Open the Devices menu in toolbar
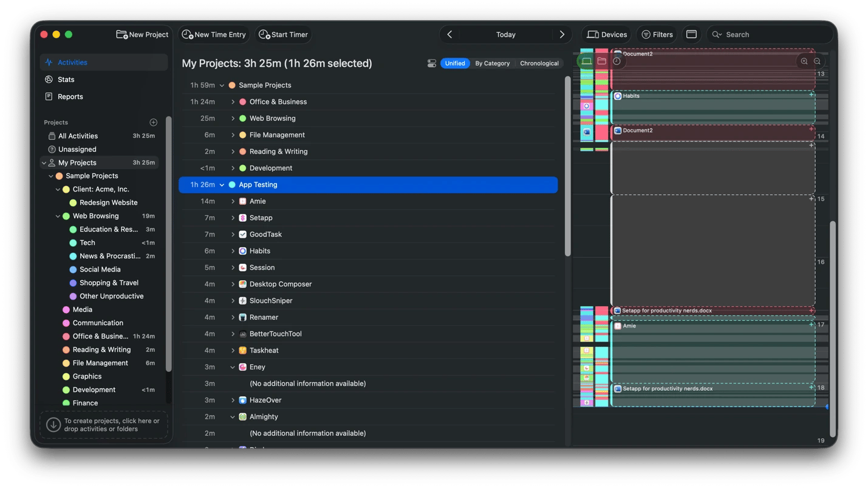Screen dimensions: 868x488 (606, 35)
